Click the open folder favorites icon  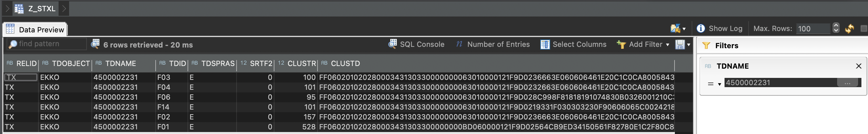(675, 28)
